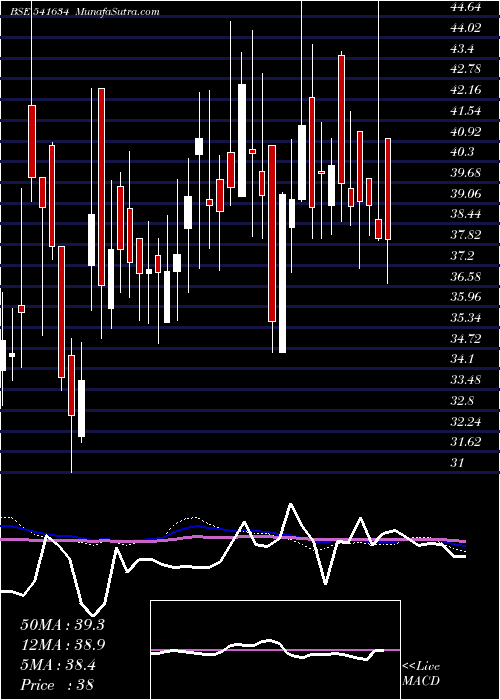The height and width of the screenshot is (700, 500).
Task: Click the 42.16 price axis value
Action: coord(466,90)
